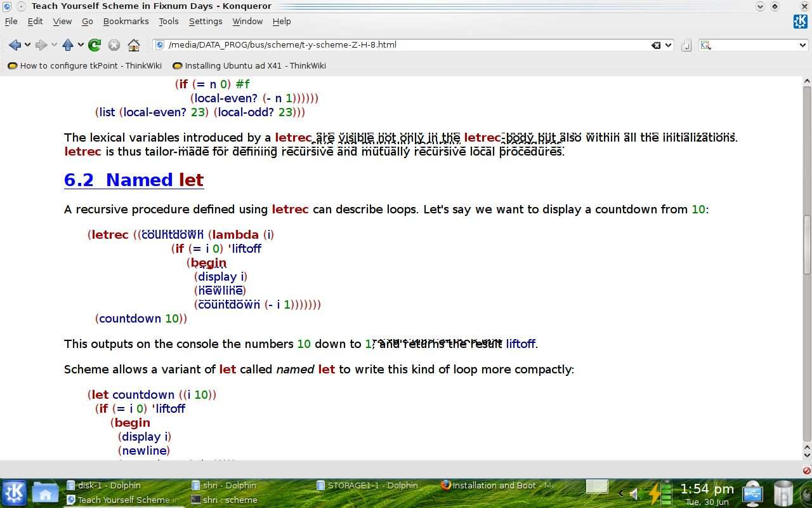
Task: Open the volume control in the system tray
Action: 634,493
